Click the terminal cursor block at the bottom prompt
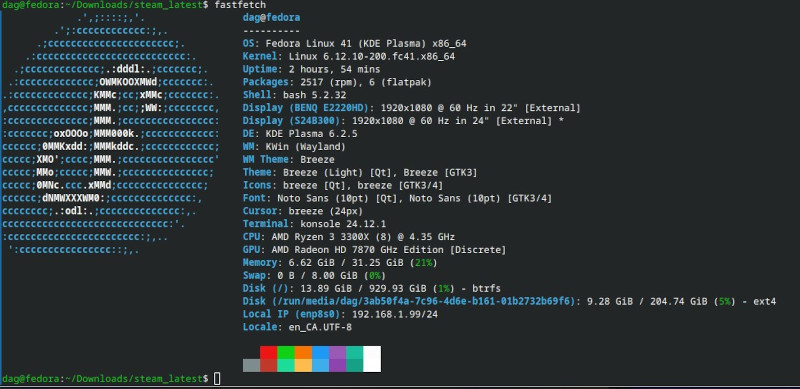Image resolution: width=800 pixels, height=389 pixels. 217,379
